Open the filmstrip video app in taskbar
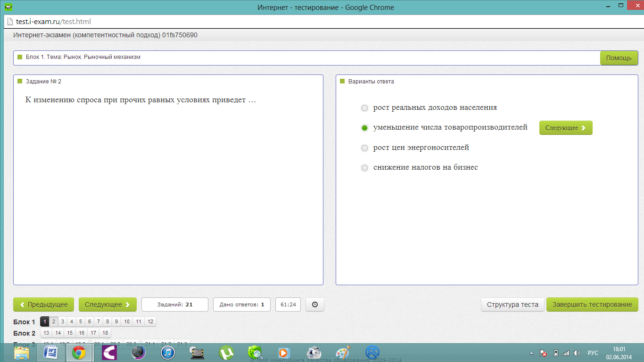Viewport: 644px width, 362px height. [x=197, y=353]
